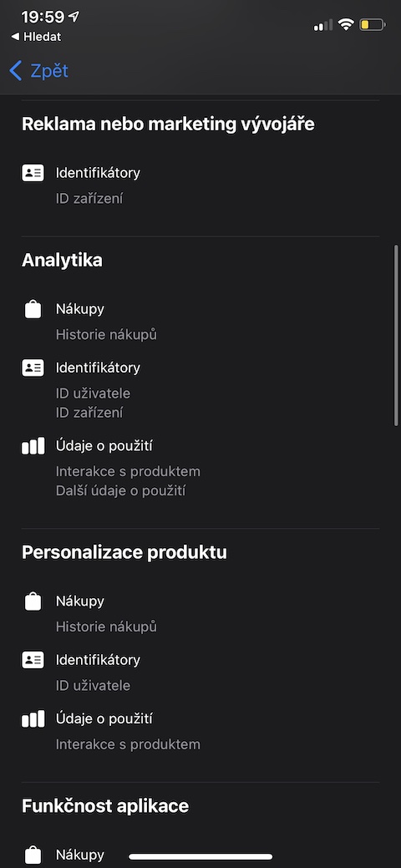This screenshot has height=868, width=401.
Task: Tap bar chart icon under Personalizace produktu
Action: click(x=33, y=718)
